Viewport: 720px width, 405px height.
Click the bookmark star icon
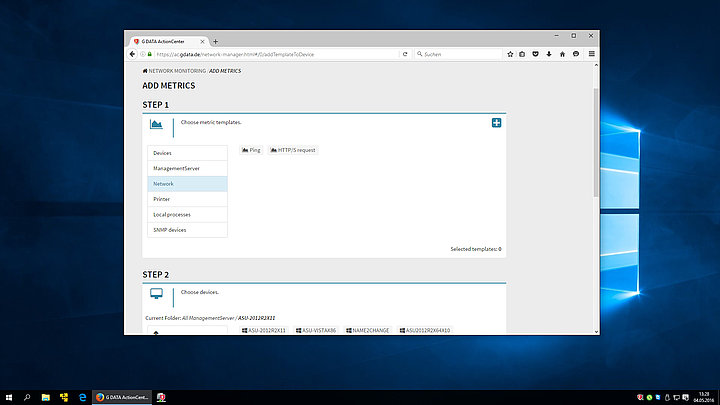coord(508,54)
